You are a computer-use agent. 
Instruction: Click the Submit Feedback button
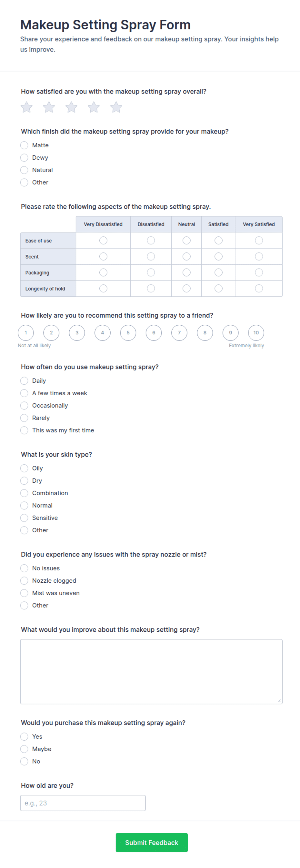(x=152, y=843)
